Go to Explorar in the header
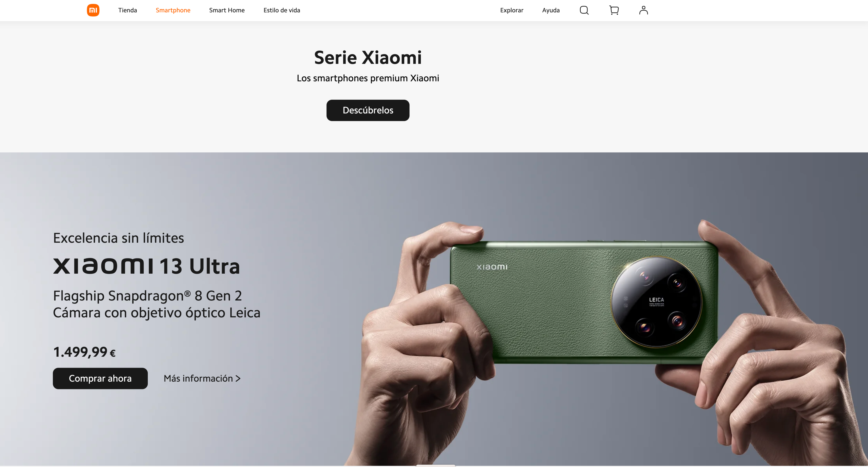 511,10
